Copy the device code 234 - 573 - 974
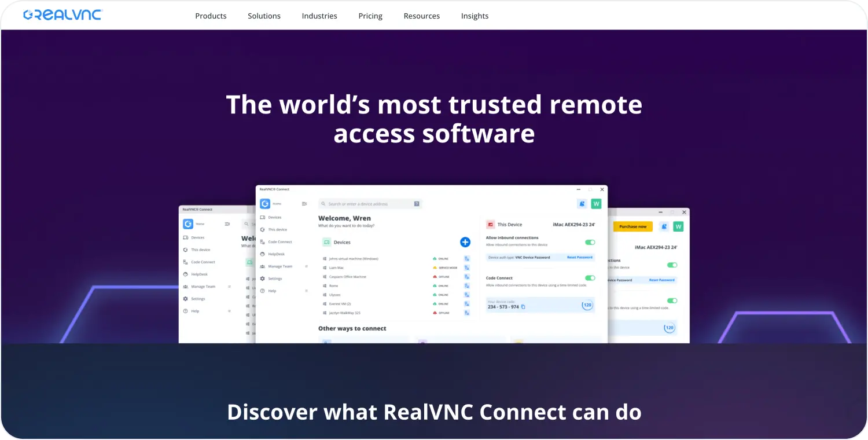The image size is (868, 440). [x=523, y=307]
